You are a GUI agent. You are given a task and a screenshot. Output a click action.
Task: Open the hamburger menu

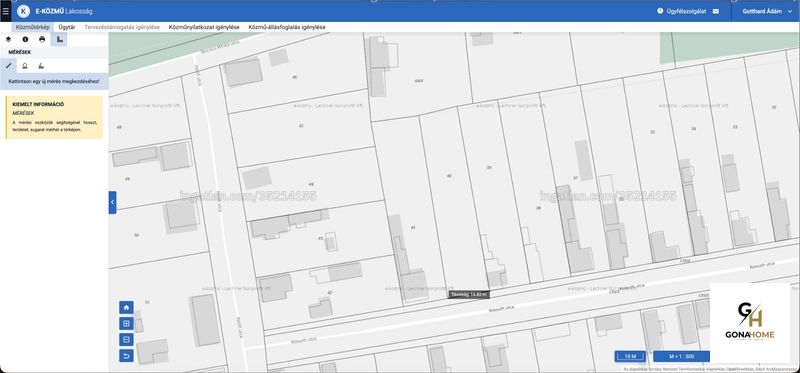6,11
